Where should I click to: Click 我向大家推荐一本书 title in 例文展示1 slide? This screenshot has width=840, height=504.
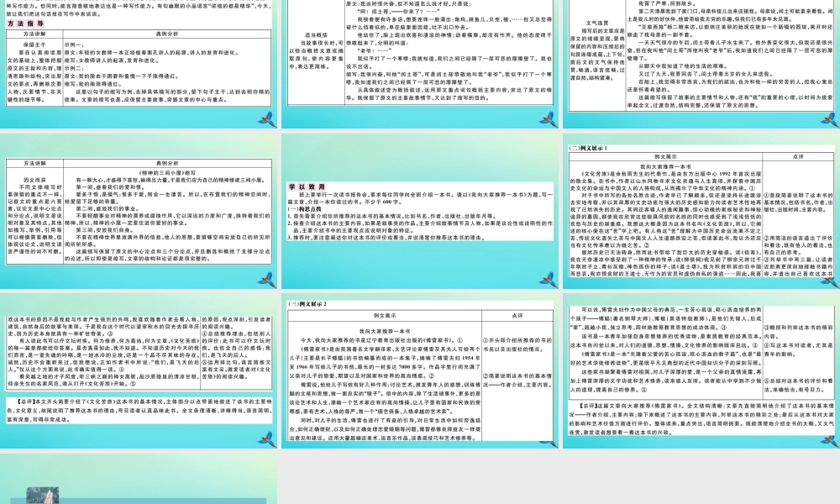[665, 167]
